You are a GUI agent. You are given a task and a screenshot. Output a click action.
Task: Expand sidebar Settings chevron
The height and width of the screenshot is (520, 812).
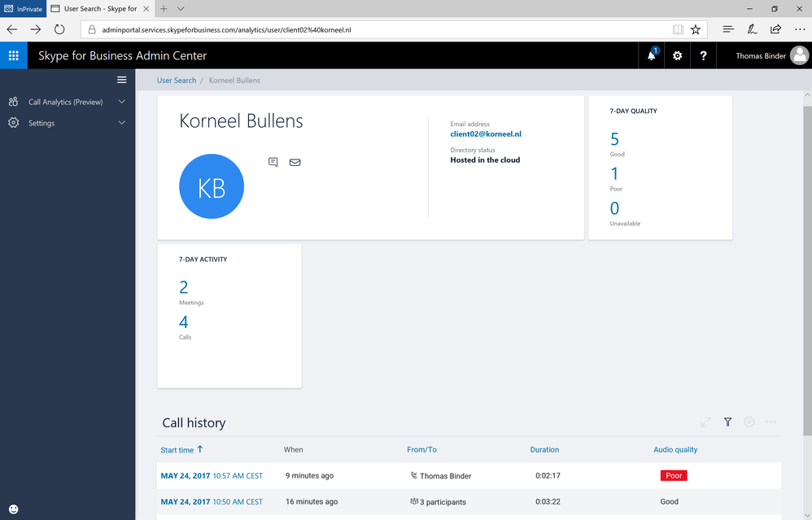point(122,123)
